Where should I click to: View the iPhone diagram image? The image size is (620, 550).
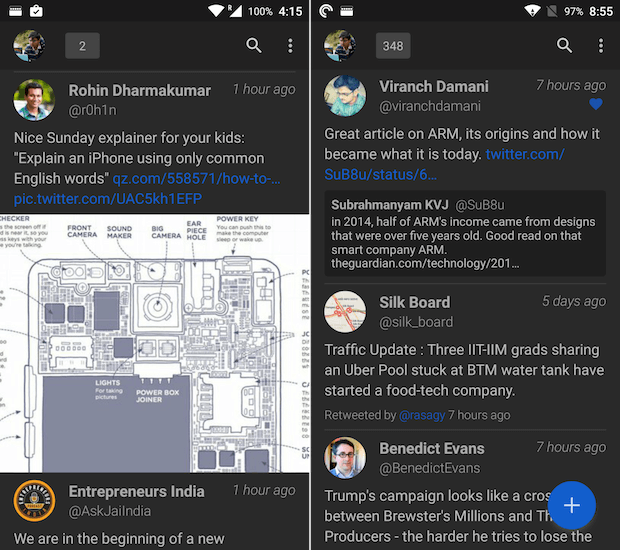tap(155, 343)
